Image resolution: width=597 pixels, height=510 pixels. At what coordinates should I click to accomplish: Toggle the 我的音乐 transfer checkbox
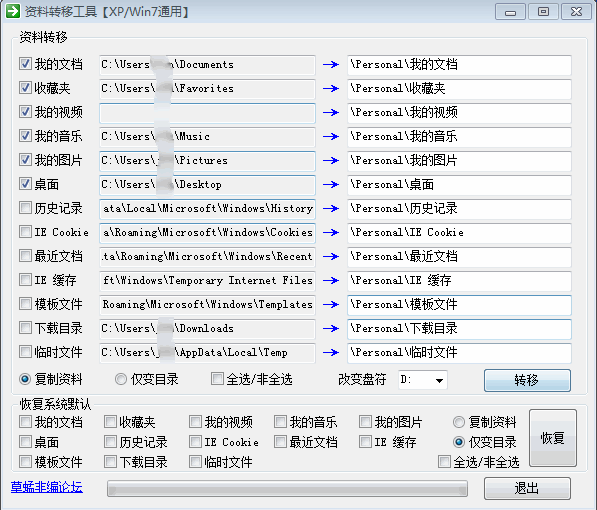click(25, 136)
